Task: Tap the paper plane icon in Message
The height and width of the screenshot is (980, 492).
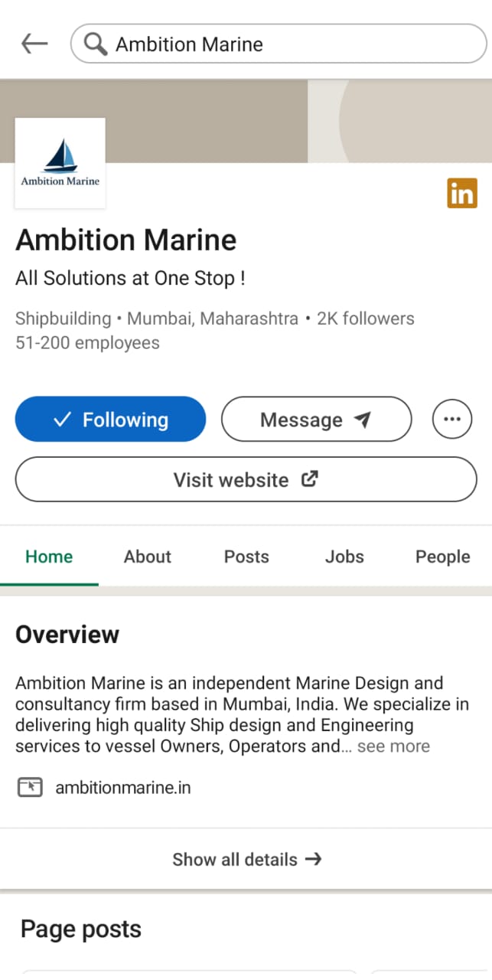Action: point(363,420)
